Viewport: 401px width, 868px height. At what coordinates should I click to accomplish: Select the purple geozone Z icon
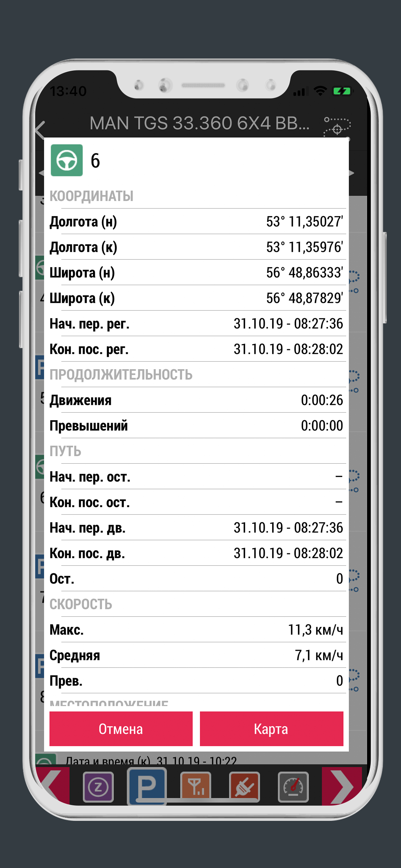(98, 787)
